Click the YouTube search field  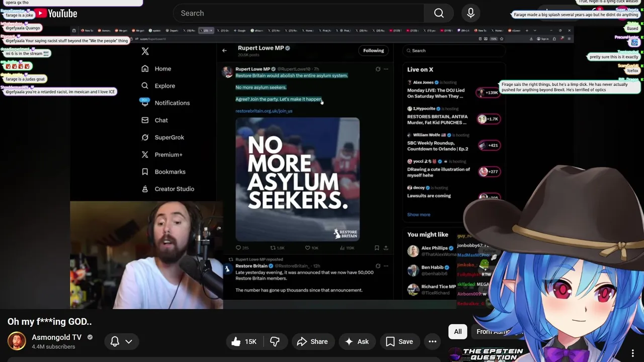(298, 13)
